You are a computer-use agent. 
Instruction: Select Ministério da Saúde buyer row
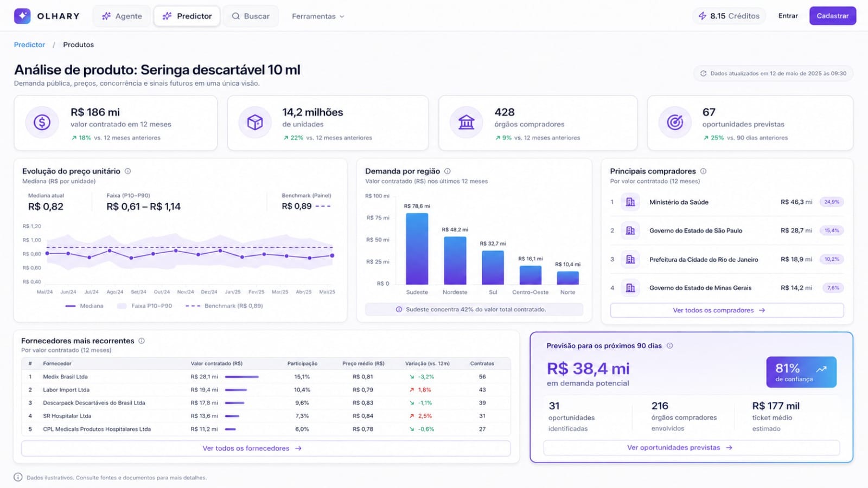coord(727,202)
